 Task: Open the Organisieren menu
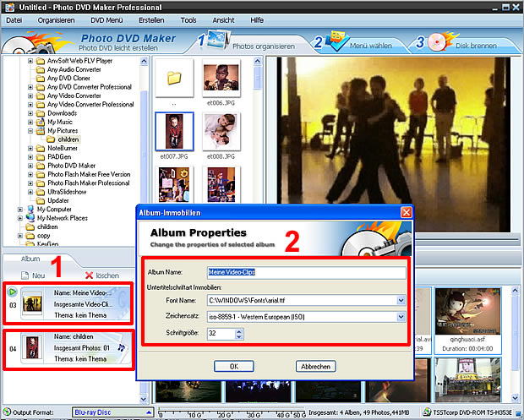pos(56,20)
